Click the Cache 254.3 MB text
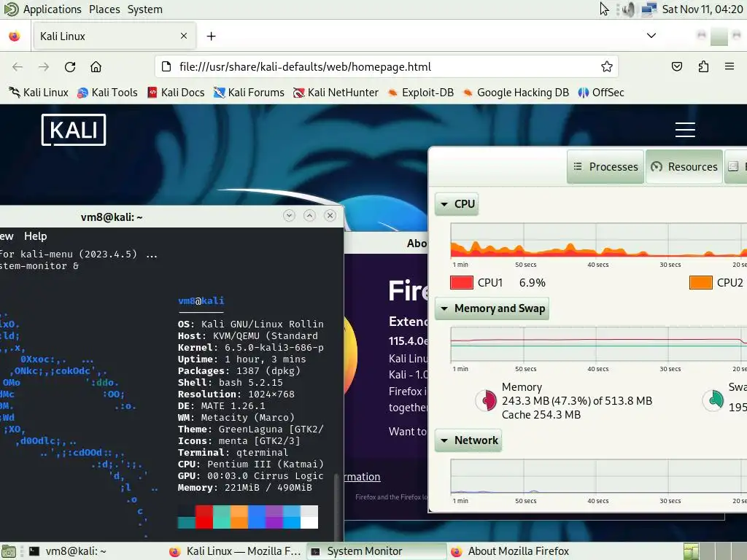747x560 pixels. tap(541, 415)
